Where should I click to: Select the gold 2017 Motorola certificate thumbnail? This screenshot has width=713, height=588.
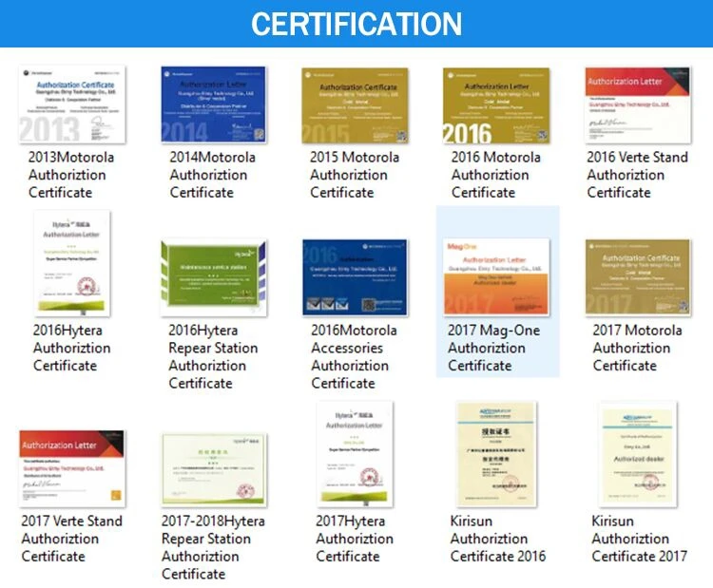click(x=638, y=277)
